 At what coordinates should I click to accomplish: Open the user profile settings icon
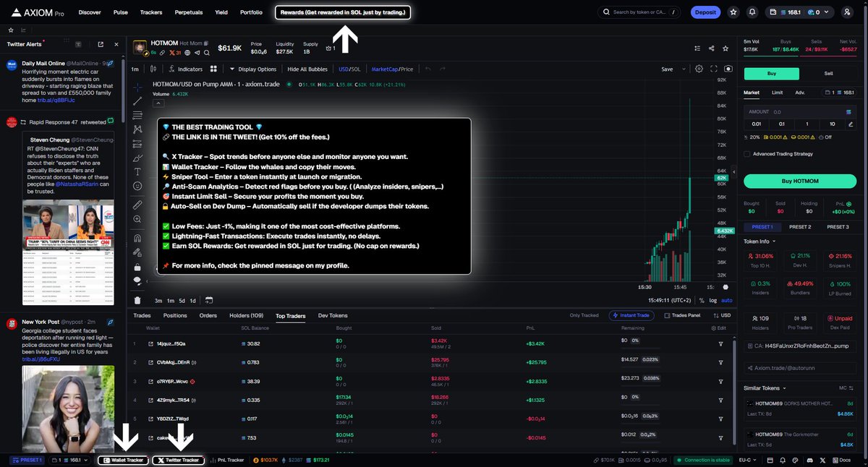847,12
